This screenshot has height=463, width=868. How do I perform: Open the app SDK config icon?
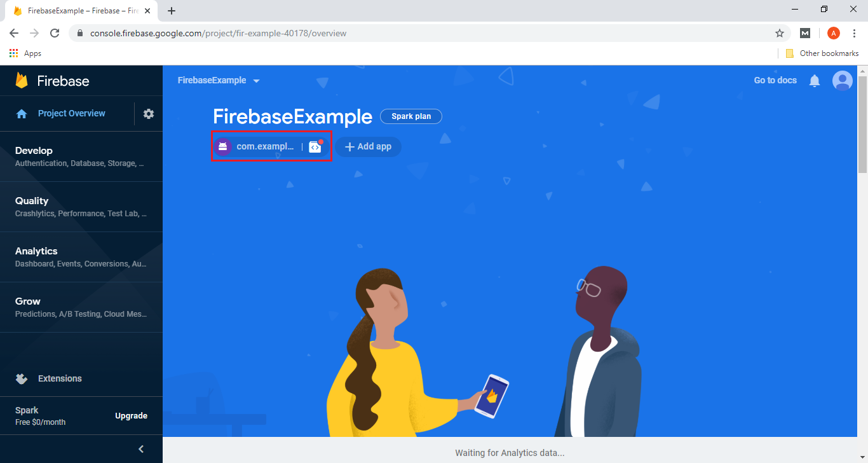(315, 146)
